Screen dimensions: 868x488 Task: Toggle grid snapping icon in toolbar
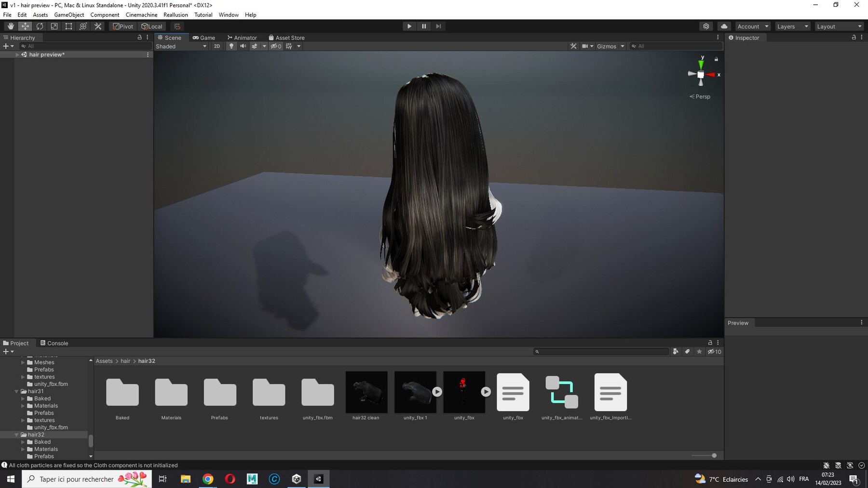[177, 26]
